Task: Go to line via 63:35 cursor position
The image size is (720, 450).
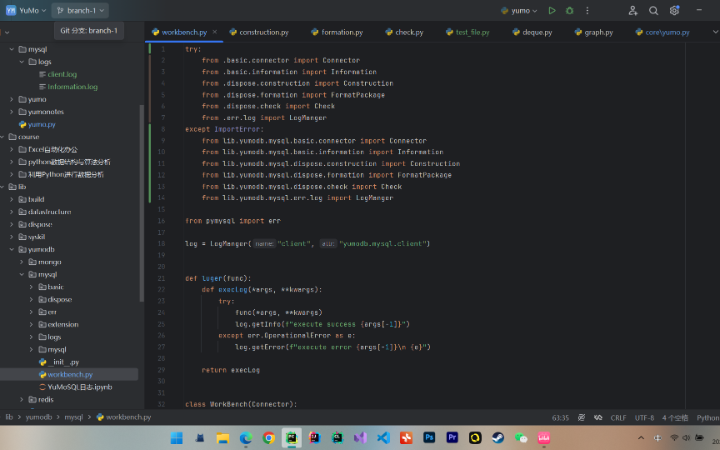Action: click(560, 417)
